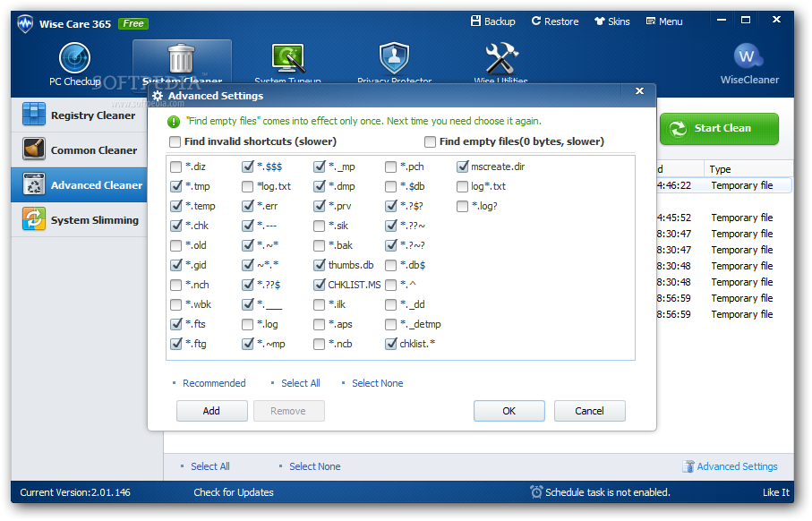812x521 pixels.
Task: Open System Tuneup monitor icon
Action: click(288, 58)
